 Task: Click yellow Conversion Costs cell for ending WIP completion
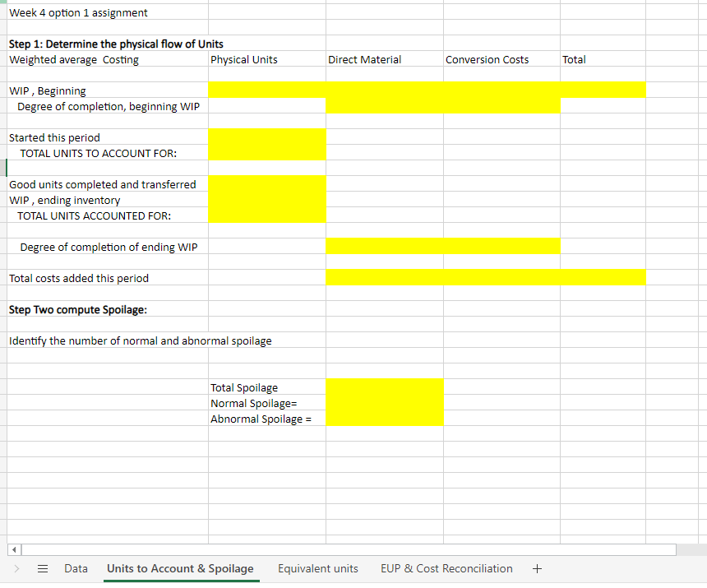501,246
